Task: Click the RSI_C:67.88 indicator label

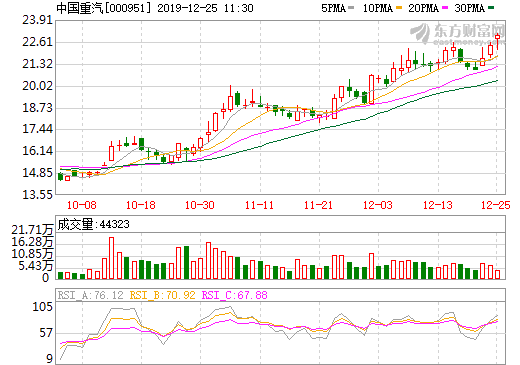Action: pos(235,295)
